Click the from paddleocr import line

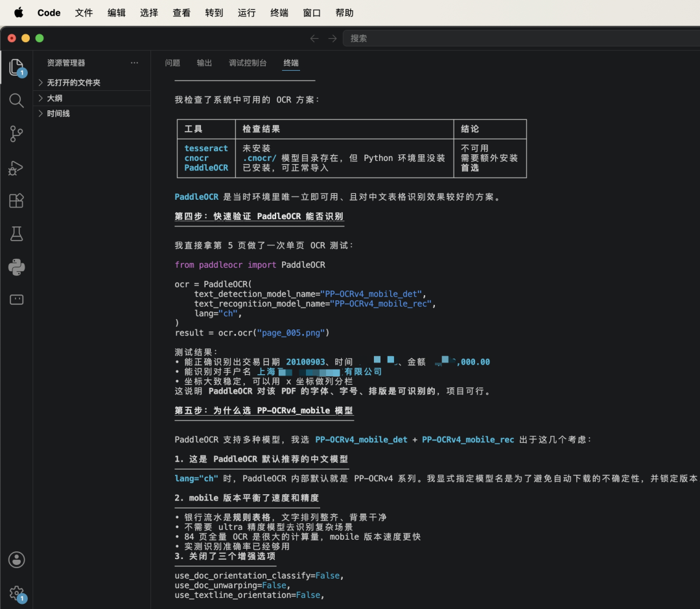point(250,265)
